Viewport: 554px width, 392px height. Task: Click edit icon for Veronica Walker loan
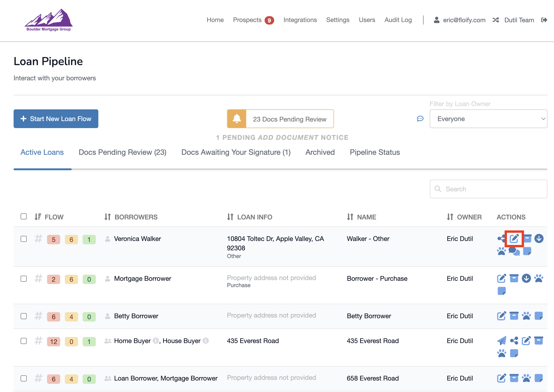pyautogui.click(x=514, y=239)
